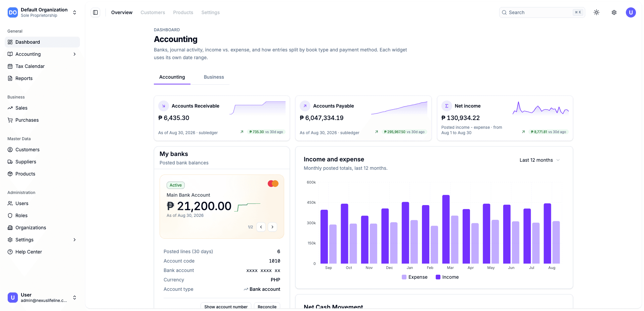Screen dimensions: 644x311
Task: Click the March income bar
Action: [x=446, y=229]
